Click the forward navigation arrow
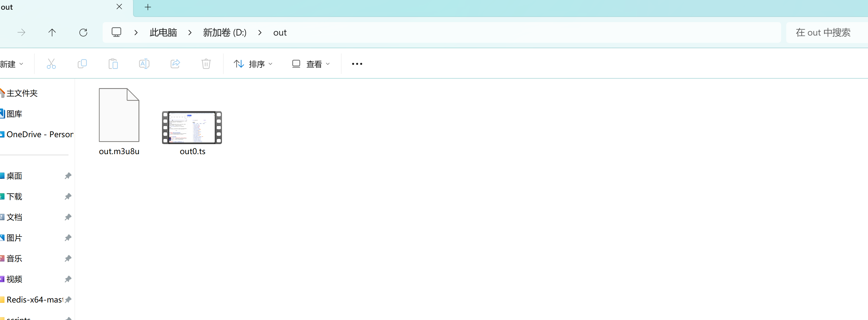The height and width of the screenshot is (320, 868). tap(21, 32)
